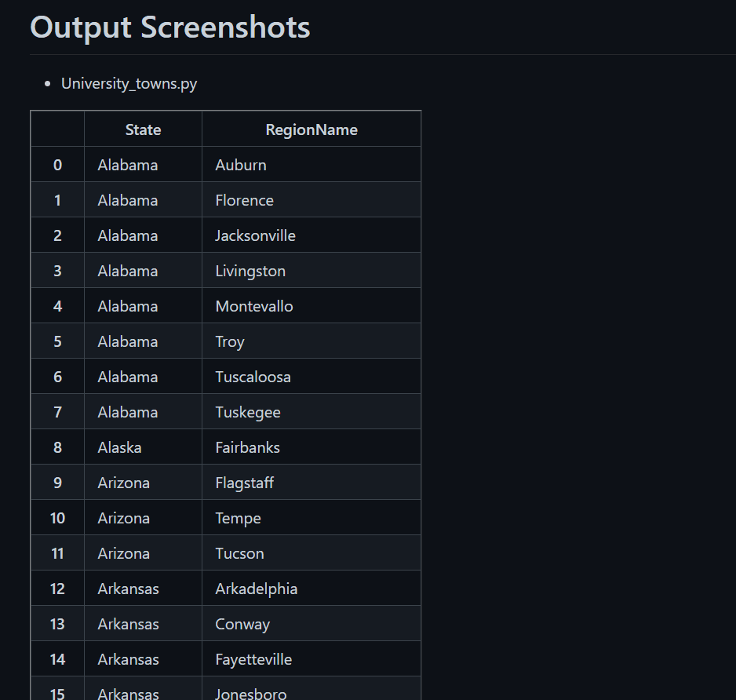Select the Alaska state cell

tap(143, 447)
